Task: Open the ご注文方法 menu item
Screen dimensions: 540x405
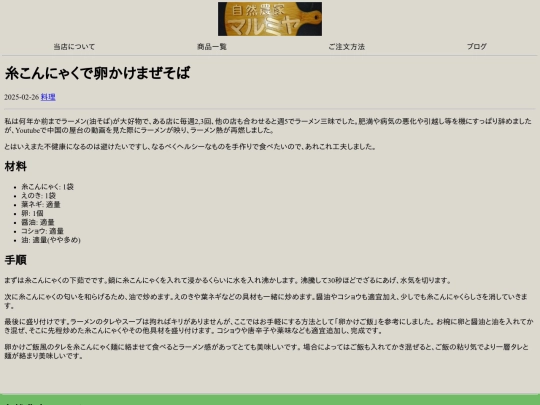Action: tap(346, 47)
